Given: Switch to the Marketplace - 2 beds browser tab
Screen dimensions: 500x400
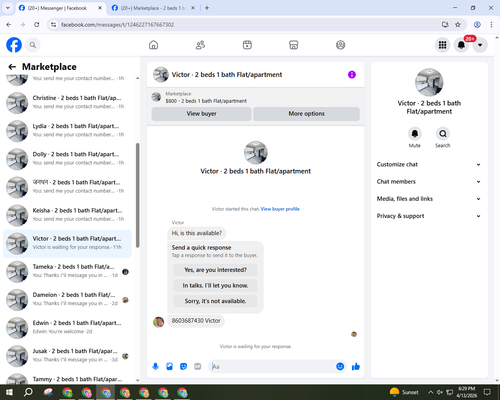Looking at the screenshot, I should point(153,8).
